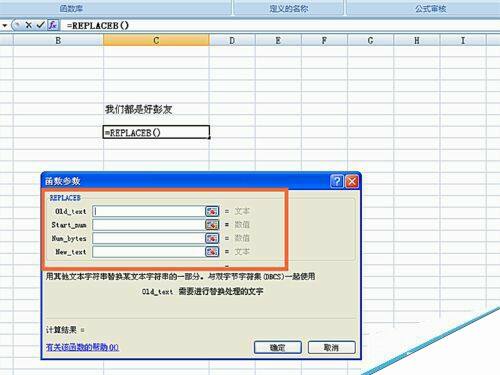This screenshot has width=500, height=375.
Task: Click the cell editing =REPLACEB()
Action: 156,132
